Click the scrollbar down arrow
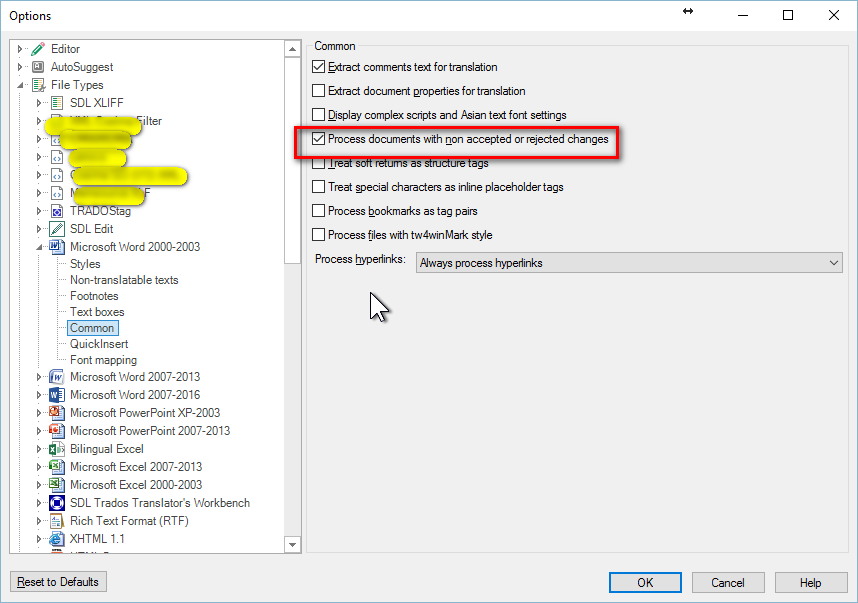 292,543
